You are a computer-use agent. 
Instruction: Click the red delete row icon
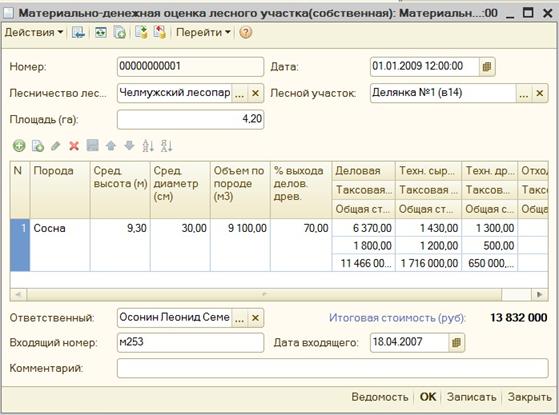point(74,146)
